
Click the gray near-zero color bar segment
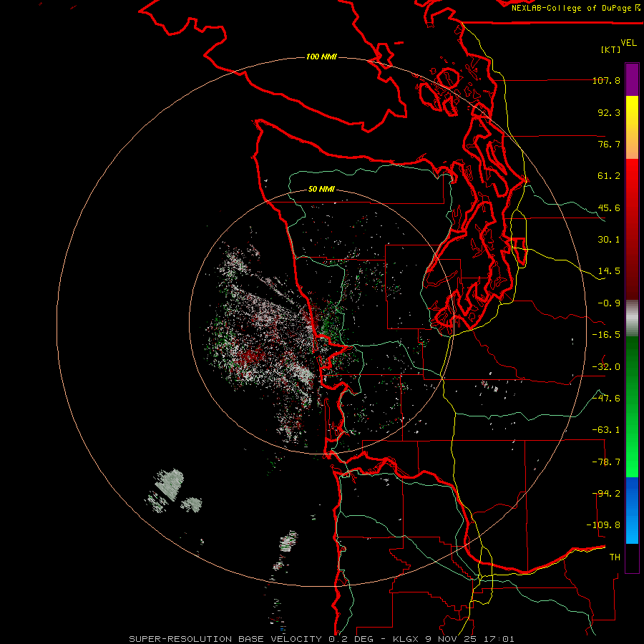[632, 318]
